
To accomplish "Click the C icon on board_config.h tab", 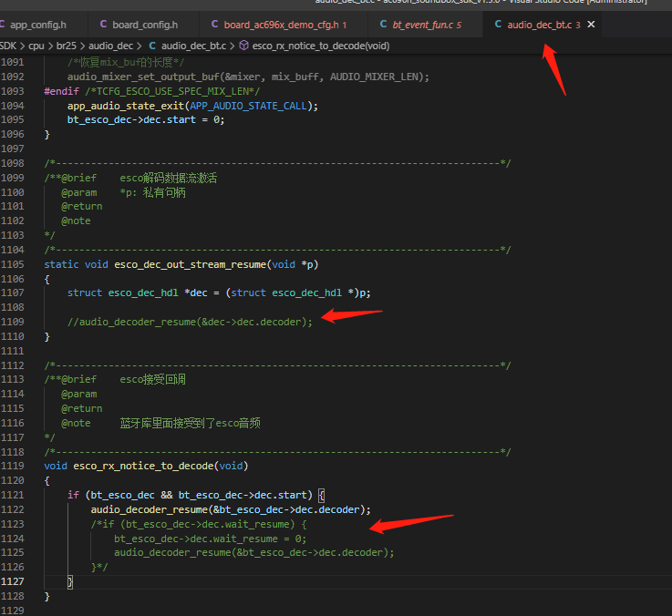I will click(x=103, y=25).
